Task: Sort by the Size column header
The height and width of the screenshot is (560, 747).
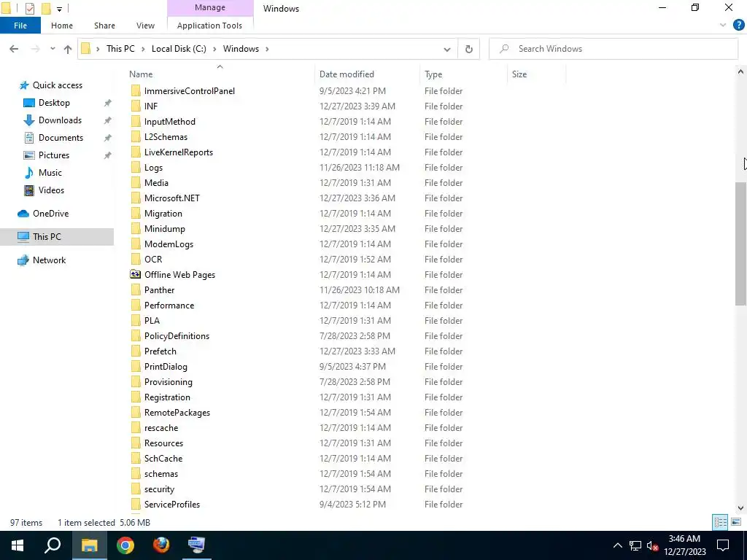Action: point(519,74)
